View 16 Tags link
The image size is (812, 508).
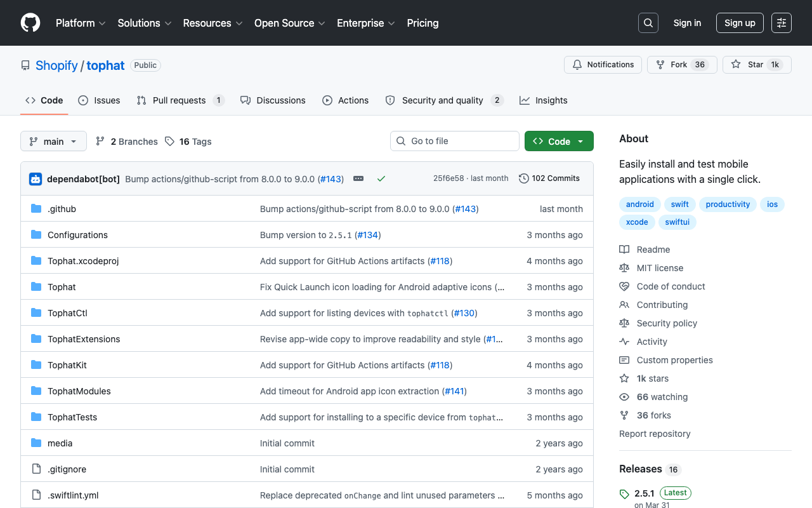coord(188,142)
